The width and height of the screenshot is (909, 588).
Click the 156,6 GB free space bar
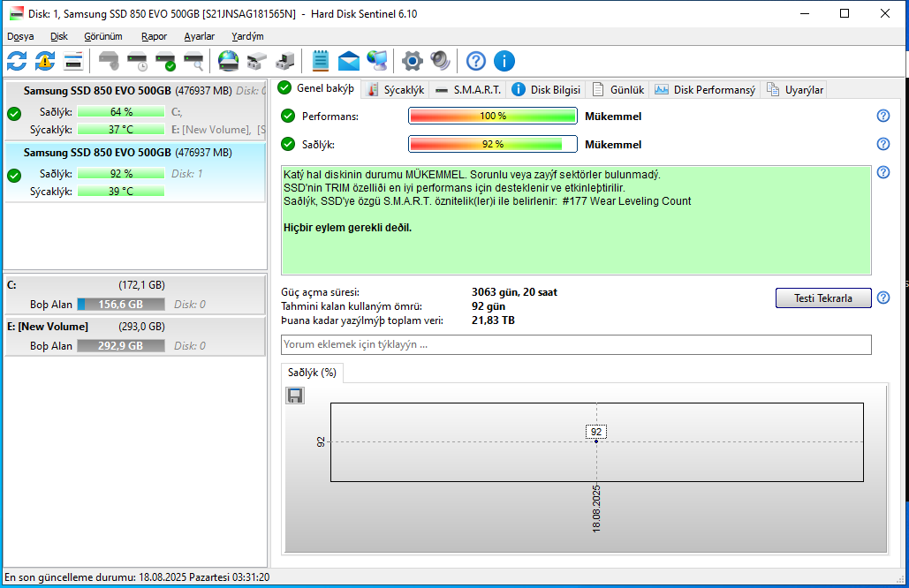(x=120, y=304)
